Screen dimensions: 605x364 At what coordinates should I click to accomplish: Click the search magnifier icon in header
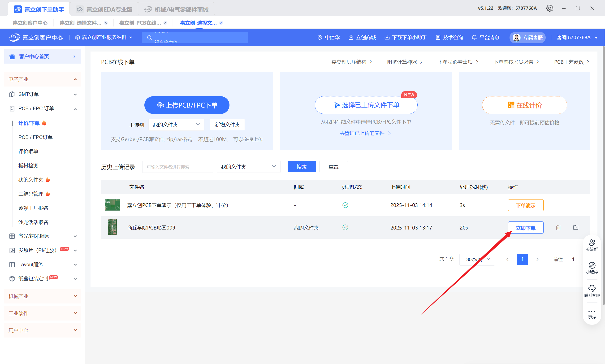coord(149,38)
